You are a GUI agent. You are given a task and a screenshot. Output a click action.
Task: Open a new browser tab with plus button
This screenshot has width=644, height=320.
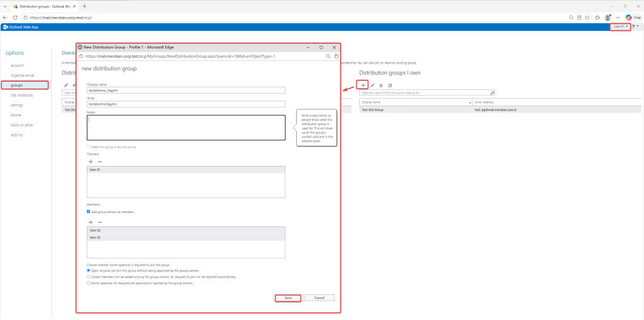coord(85,6)
